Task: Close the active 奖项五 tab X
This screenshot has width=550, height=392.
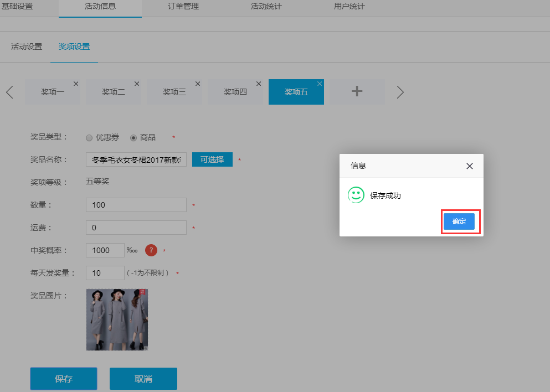Action: tap(320, 84)
